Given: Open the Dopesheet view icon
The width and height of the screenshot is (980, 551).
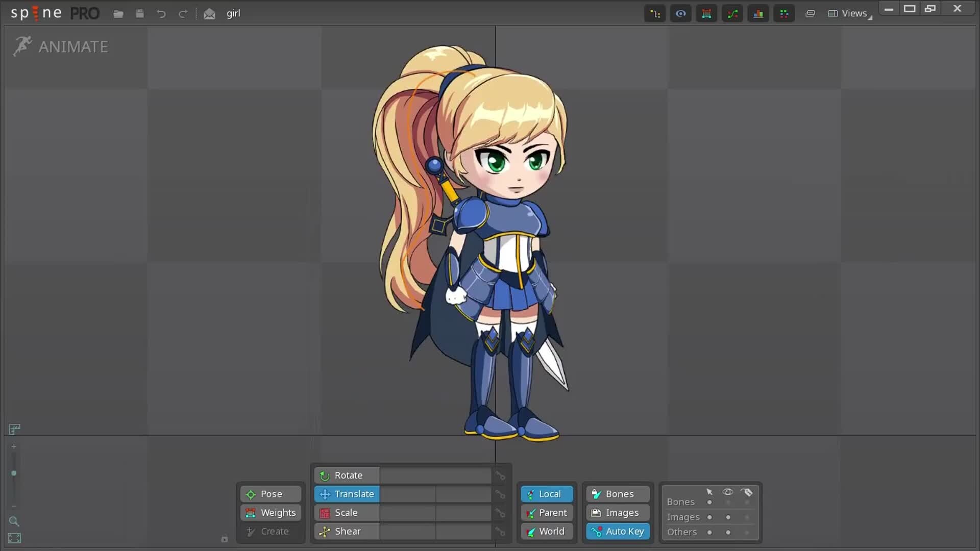Looking at the screenshot, I should 784,14.
